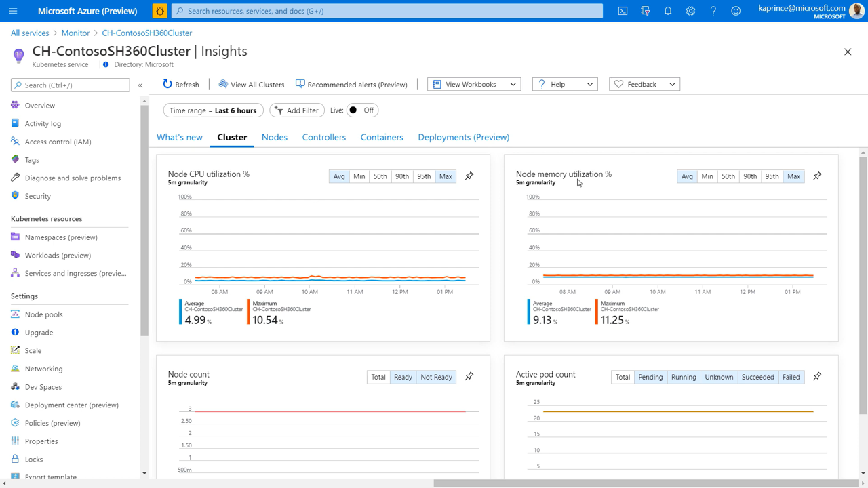Click the search resources input field
Screen dimensions: 868x488
(387, 11)
